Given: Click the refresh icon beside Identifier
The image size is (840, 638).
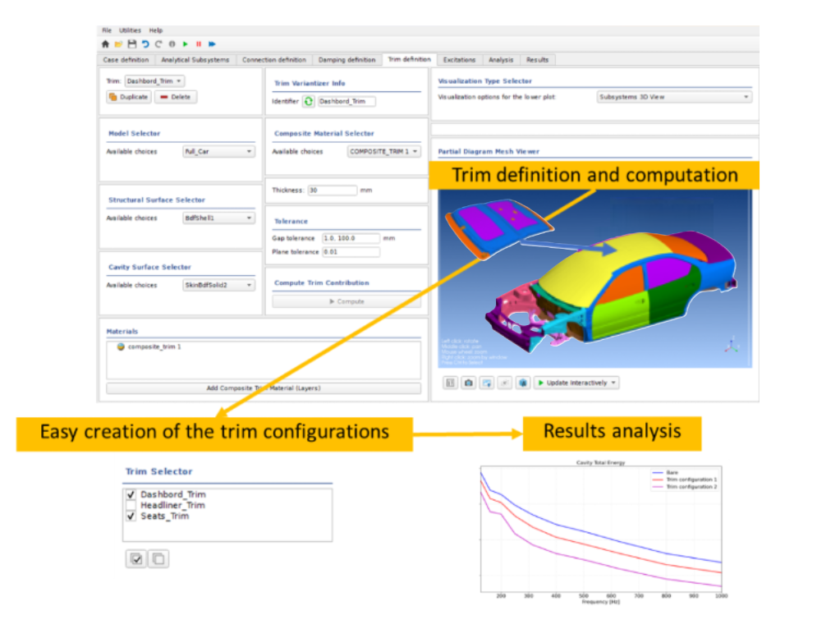Looking at the screenshot, I should [x=309, y=102].
